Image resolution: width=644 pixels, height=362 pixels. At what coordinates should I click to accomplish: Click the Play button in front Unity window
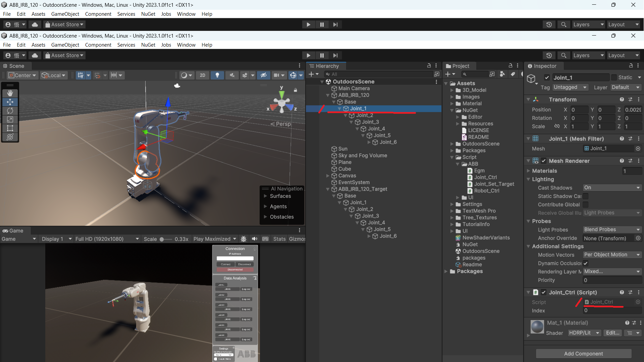308,55
